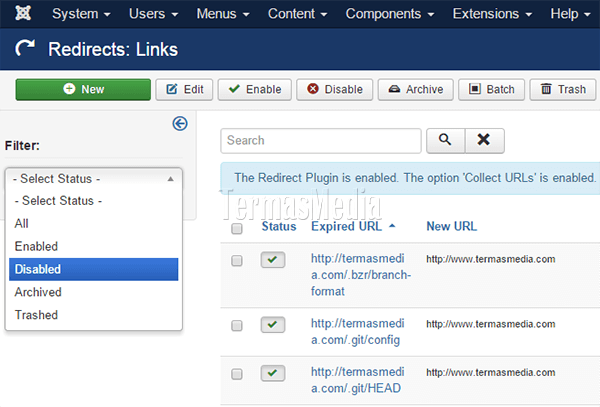The width and height of the screenshot is (600, 407).
Task: Tick checkbox for .git/config row
Action: [237, 326]
